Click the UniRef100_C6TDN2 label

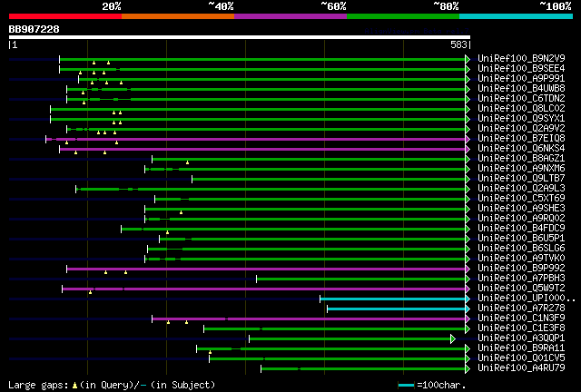point(521,99)
